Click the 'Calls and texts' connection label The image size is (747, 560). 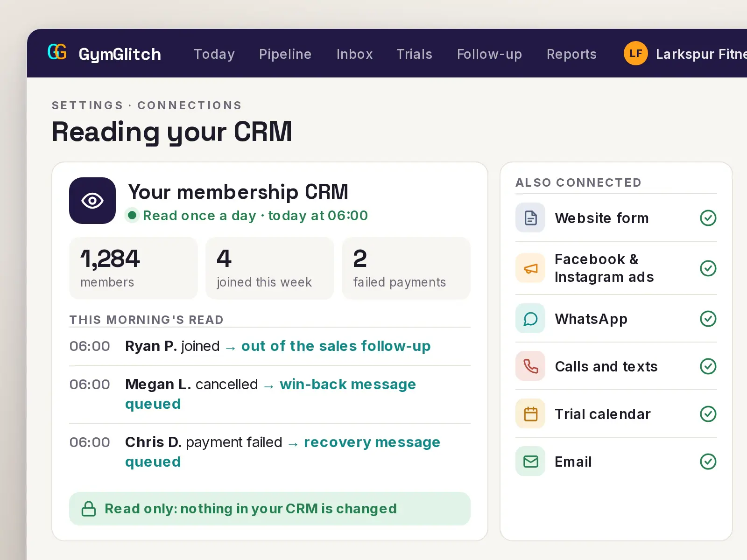(606, 366)
